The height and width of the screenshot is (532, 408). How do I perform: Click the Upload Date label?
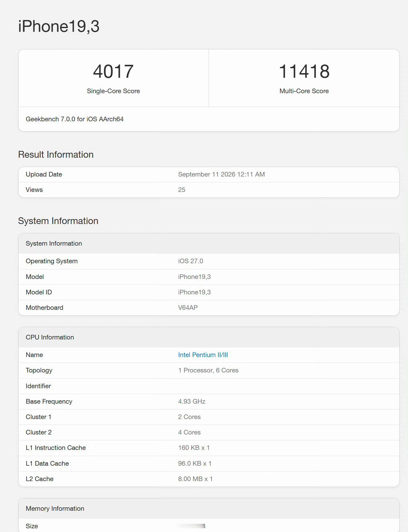[x=44, y=174]
